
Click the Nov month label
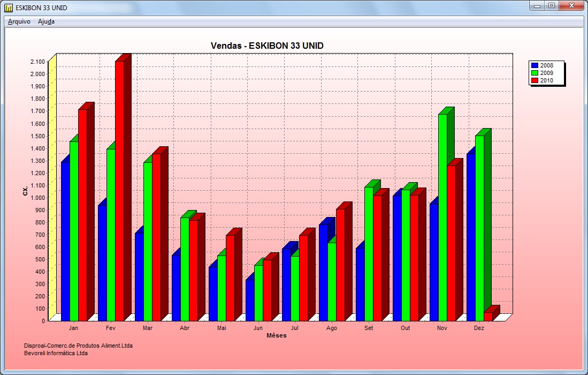coord(442,328)
